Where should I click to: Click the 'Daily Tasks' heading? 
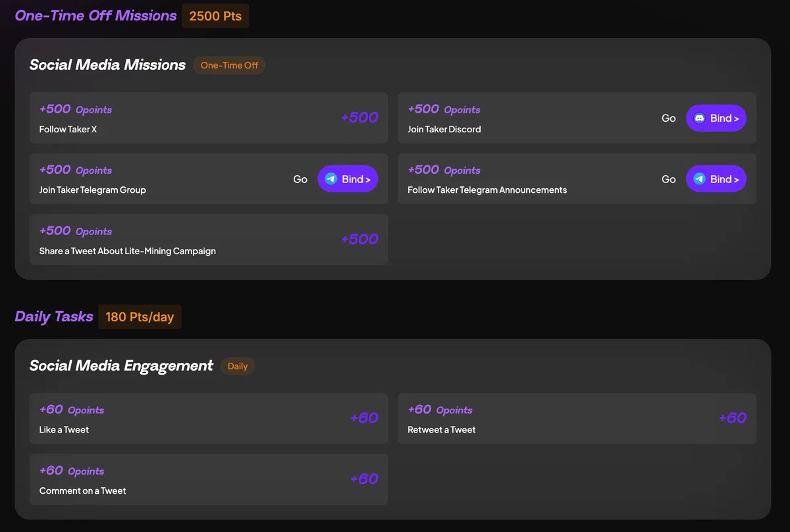(x=54, y=316)
